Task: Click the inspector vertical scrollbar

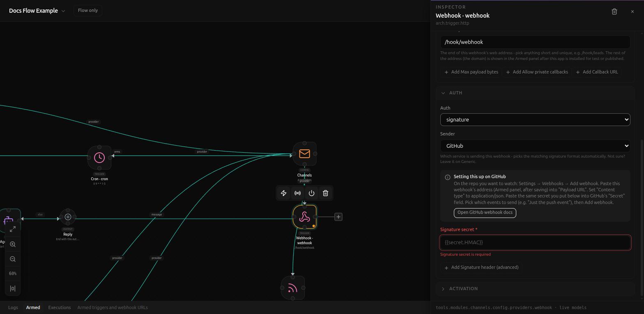Action: click(642, 218)
